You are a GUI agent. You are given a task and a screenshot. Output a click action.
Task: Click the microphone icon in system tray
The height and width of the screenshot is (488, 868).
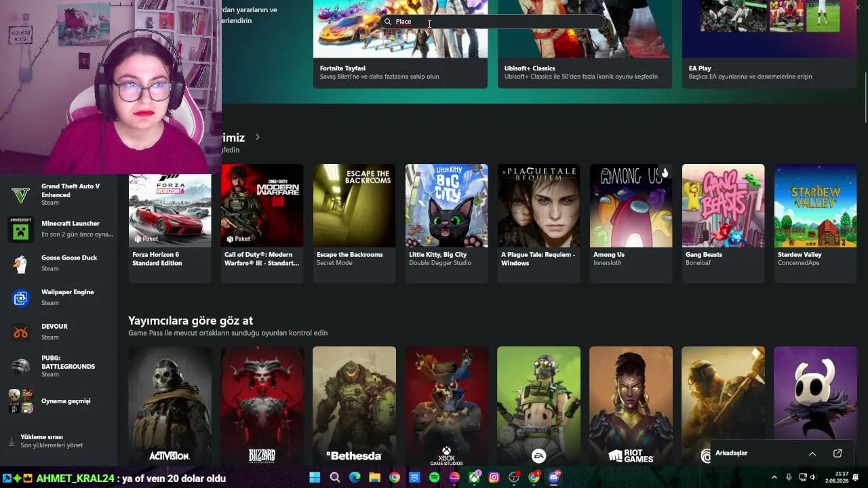[x=789, y=478]
